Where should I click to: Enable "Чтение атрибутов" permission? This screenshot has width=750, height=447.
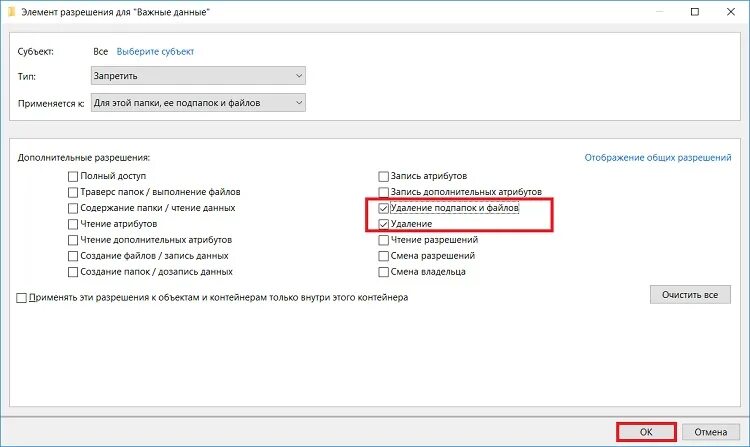point(73,224)
